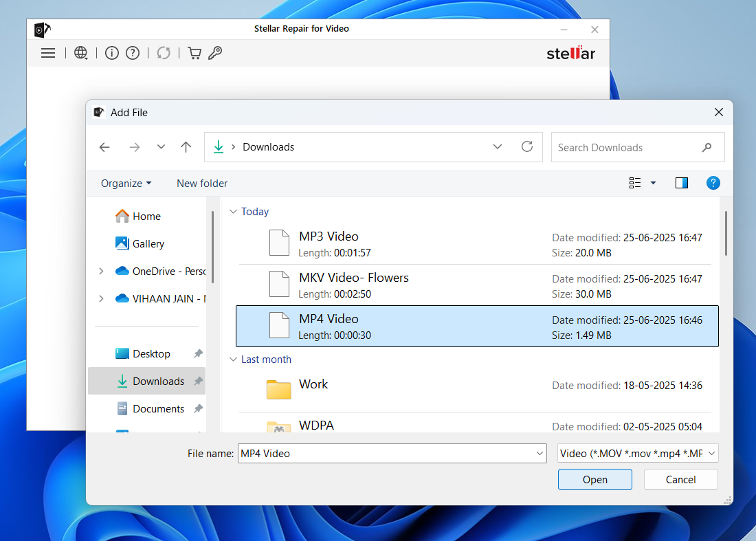Click the blue help icon in Add File dialog
Image resolution: width=756 pixels, height=541 pixels.
point(713,183)
